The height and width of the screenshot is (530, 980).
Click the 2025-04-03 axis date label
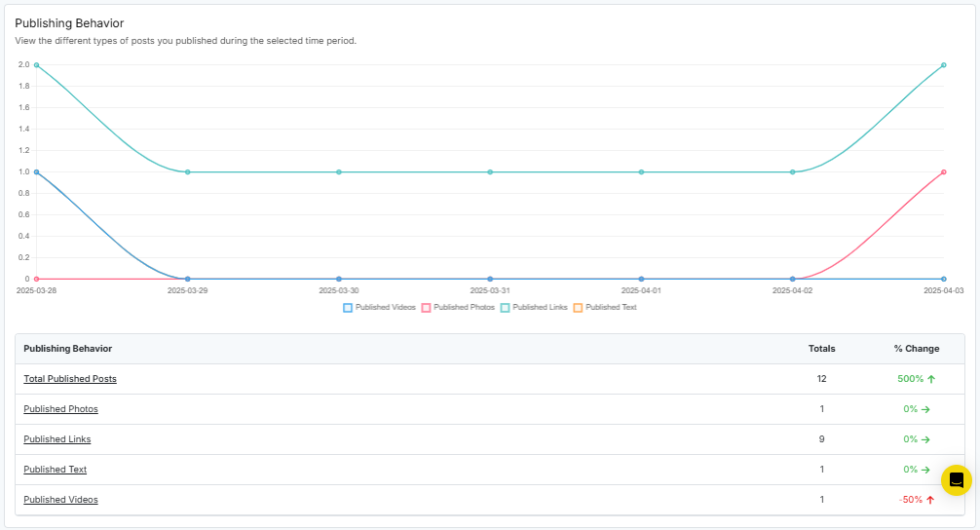coord(944,290)
